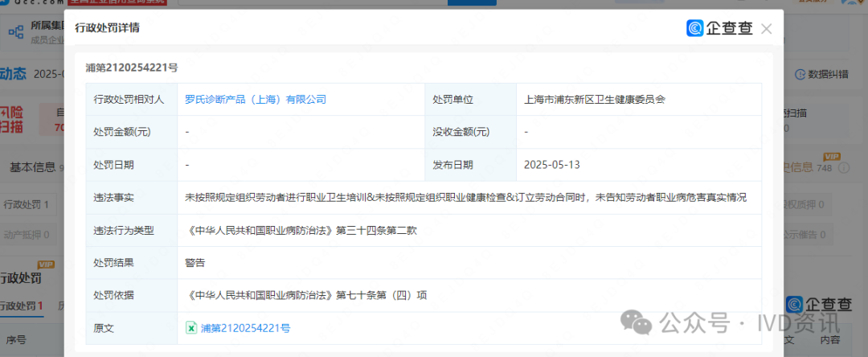Click the 所属集团 hierarchy icon in background
Screen dimensions: 868x357
point(15,32)
